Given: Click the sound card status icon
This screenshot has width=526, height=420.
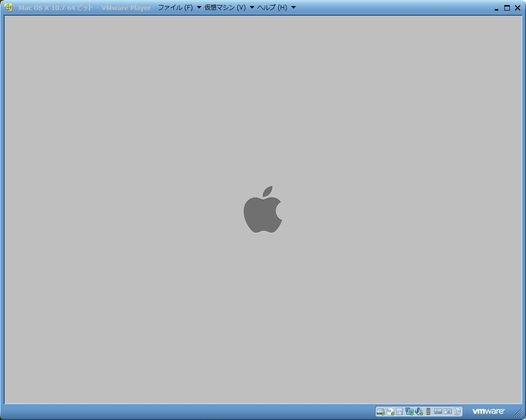Looking at the screenshot, I should (419, 411).
